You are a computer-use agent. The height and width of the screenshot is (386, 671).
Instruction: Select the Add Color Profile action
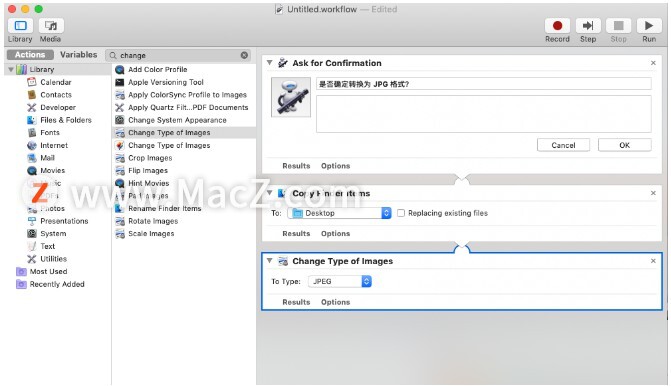(157, 69)
